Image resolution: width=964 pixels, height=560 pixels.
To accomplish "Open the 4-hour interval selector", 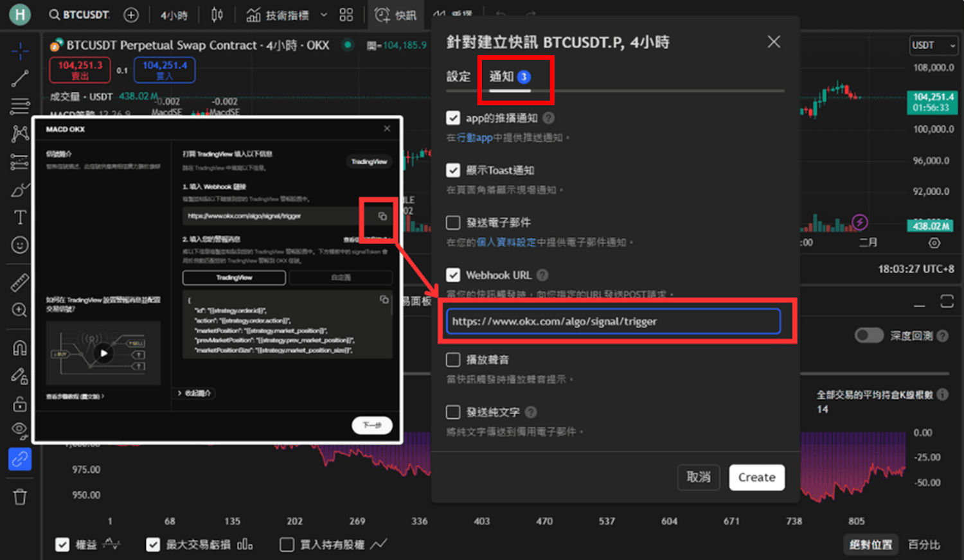I will (174, 15).
